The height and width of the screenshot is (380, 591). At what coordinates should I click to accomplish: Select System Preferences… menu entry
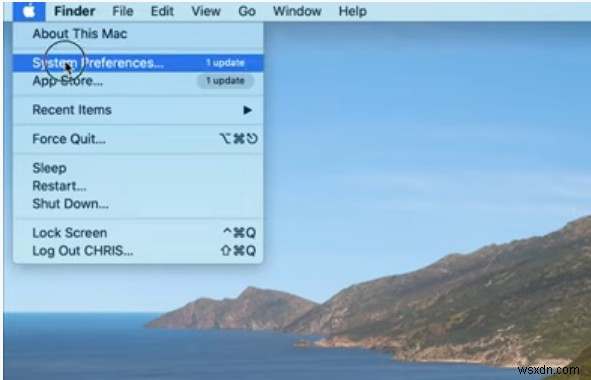138,63
